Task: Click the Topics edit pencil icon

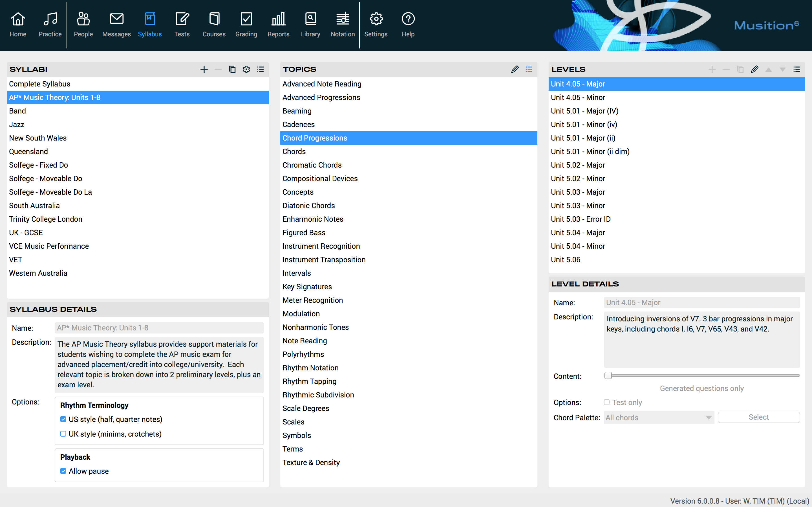Action: tap(515, 69)
